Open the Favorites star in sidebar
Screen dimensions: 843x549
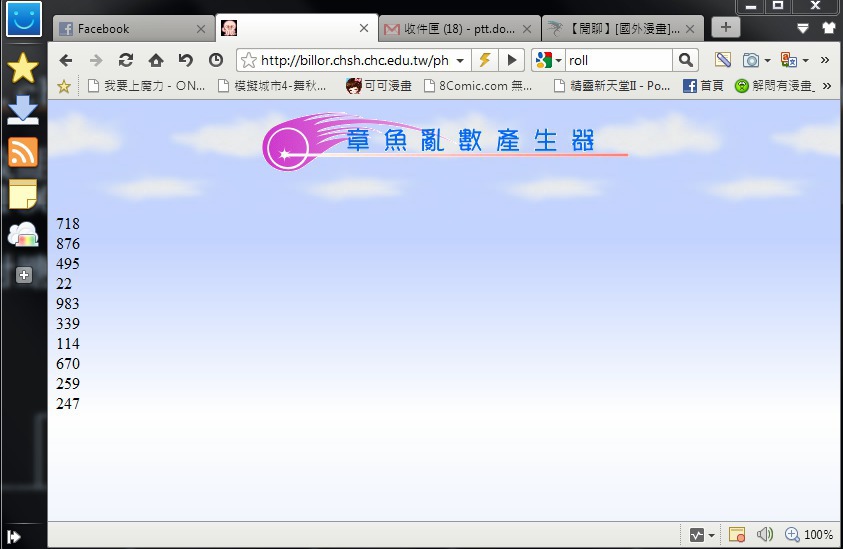click(x=23, y=68)
